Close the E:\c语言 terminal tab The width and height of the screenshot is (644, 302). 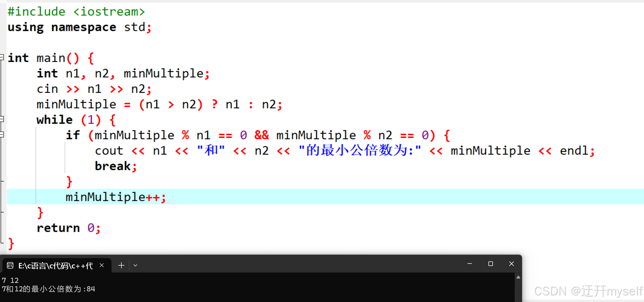102,265
